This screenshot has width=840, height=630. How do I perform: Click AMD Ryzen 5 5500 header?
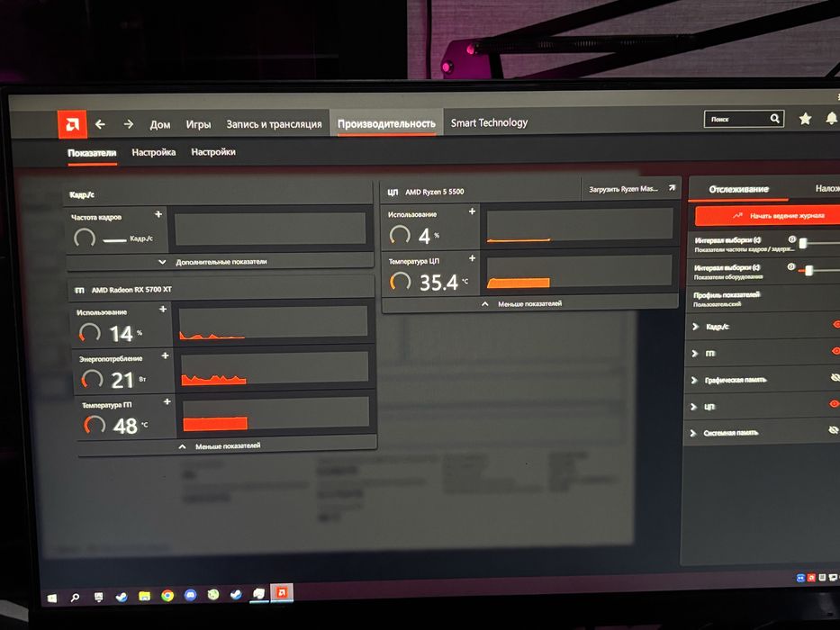pos(435,192)
